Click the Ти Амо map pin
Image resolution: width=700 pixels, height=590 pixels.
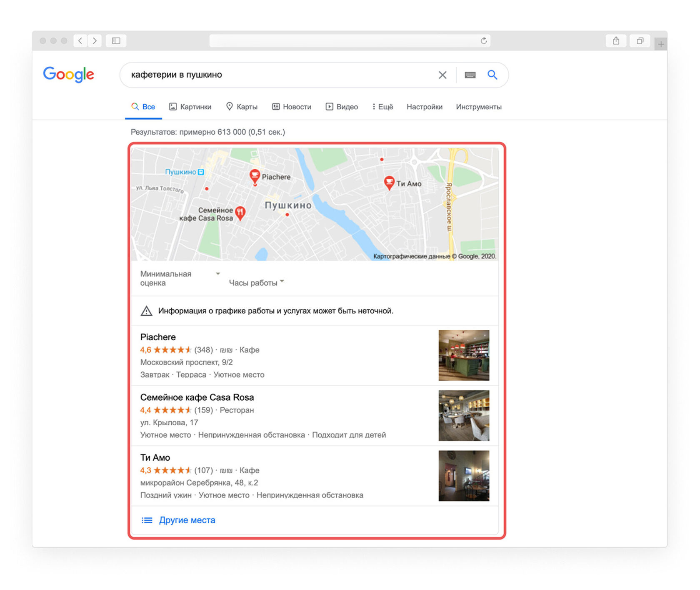pyautogui.click(x=389, y=182)
